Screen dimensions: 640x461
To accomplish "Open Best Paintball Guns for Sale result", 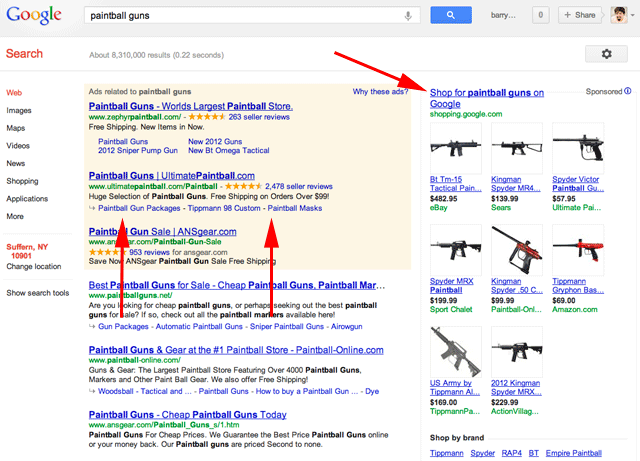I will coord(237,285).
